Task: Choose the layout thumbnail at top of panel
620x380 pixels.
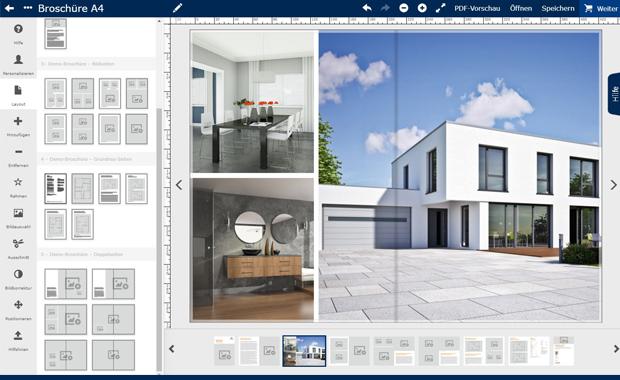Action: tap(55, 34)
